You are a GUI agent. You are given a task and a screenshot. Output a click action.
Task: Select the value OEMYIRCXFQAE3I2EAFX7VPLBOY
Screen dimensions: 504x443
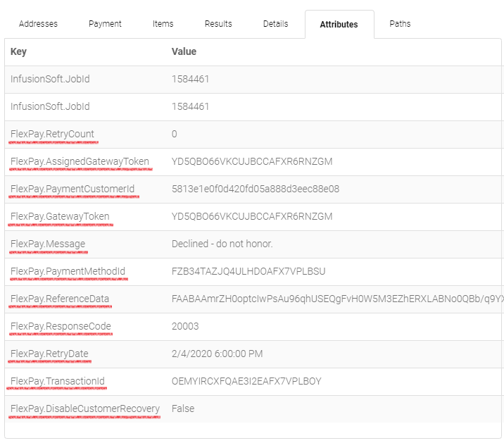[246, 381]
